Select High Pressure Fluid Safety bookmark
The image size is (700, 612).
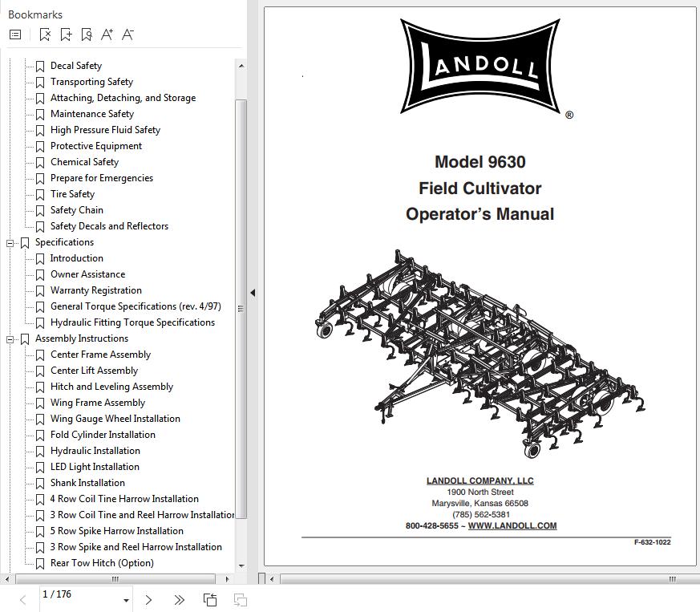click(x=105, y=130)
